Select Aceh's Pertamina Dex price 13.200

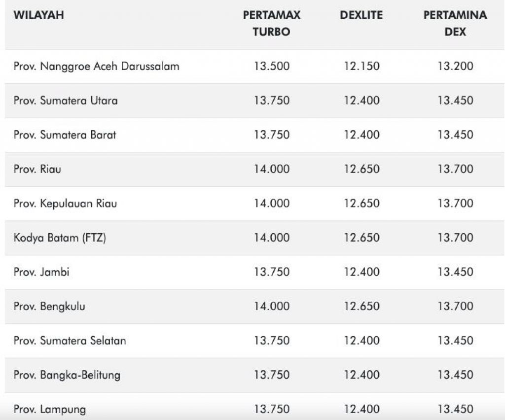pyautogui.click(x=455, y=66)
